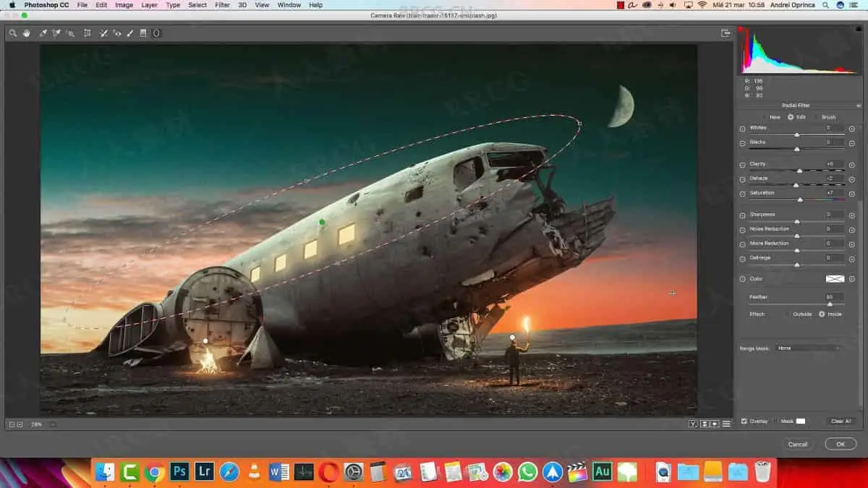Select the Hand tool
The width and height of the screenshot is (868, 488).
(27, 33)
